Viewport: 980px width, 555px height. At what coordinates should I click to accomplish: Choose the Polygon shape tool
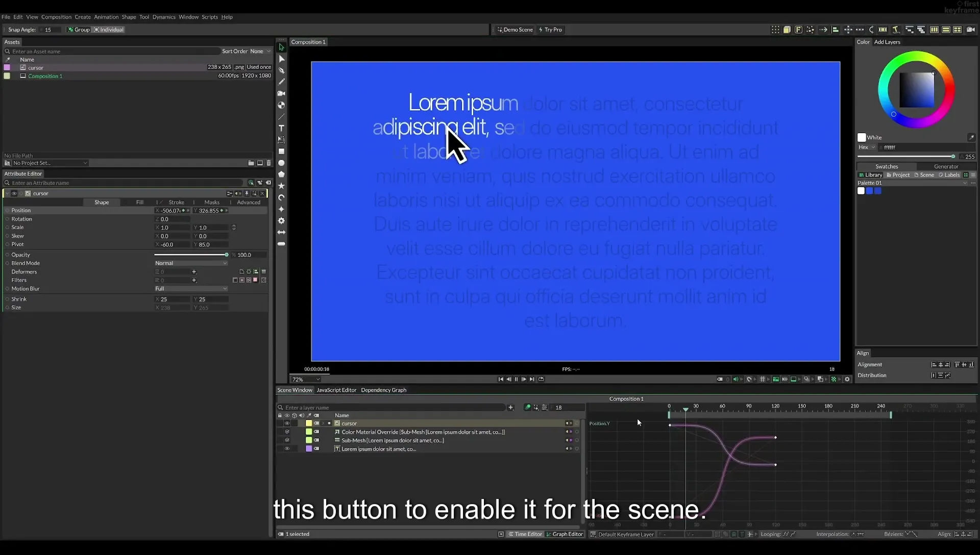281,174
